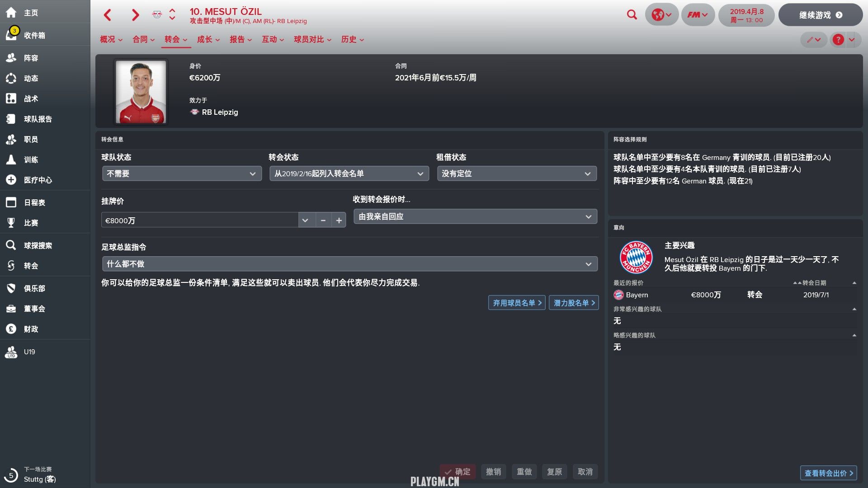Screen dimensions: 868x488
Task: Open the 俱乐部 club shield icon
Action: 11,288
